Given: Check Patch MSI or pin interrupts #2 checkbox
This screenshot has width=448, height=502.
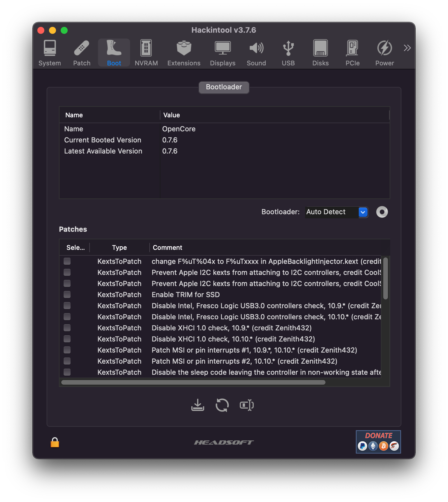Looking at the screenshot, I should coord(67,361).
